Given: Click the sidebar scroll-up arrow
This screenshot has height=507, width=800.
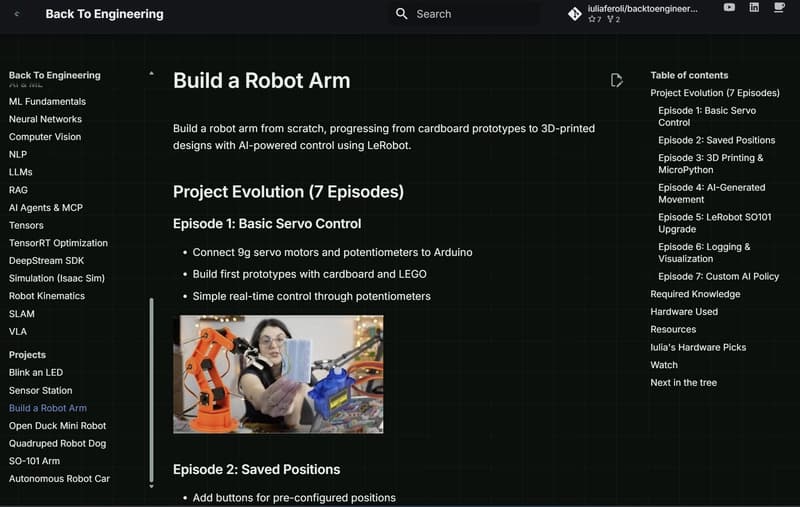Looking at the screenshot, I should click(151, 74).
